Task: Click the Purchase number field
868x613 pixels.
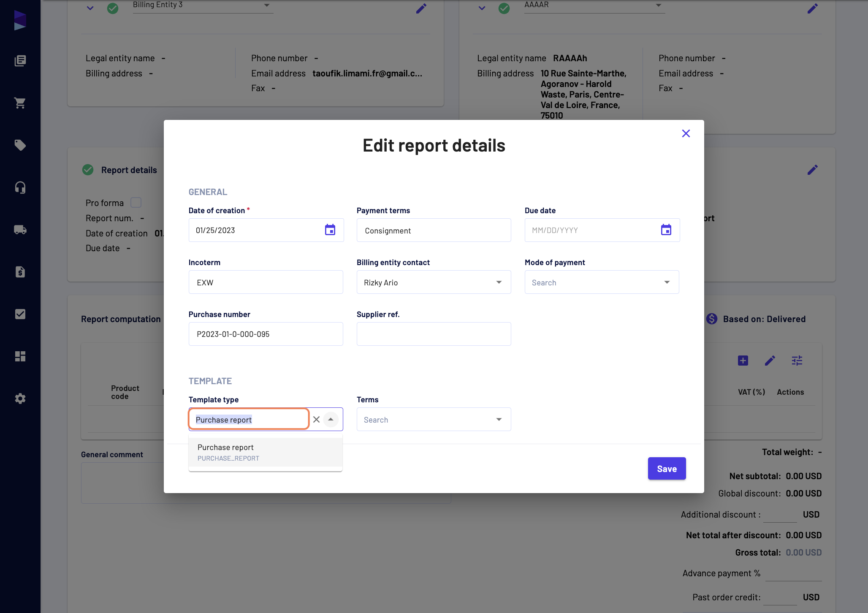Action: (266, 334)
